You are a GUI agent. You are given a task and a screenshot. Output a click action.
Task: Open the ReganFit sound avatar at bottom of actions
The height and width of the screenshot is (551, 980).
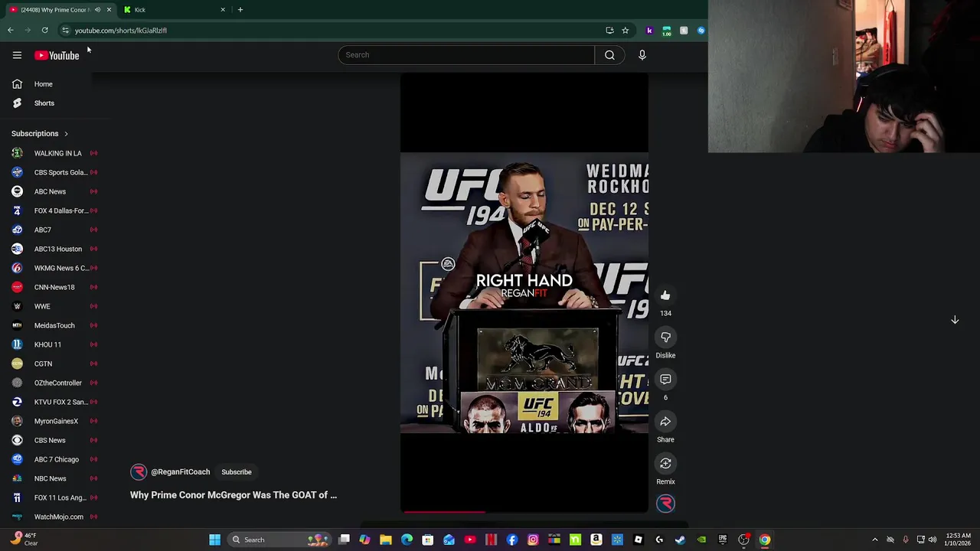pyautogui.click(x=665, y=503)
